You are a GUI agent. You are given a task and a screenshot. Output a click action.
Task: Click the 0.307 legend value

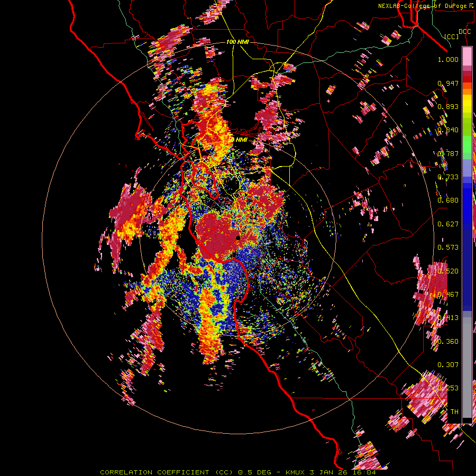tap(448, 364)
